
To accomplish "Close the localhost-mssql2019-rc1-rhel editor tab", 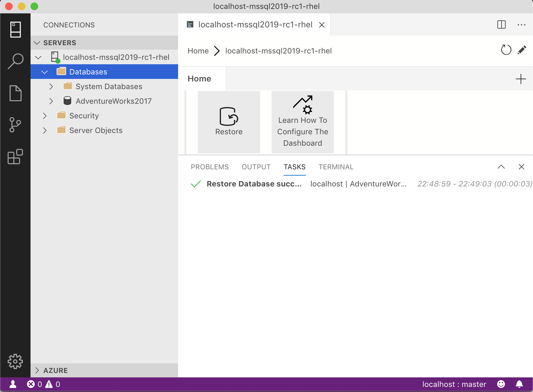I will click(322, 25).
